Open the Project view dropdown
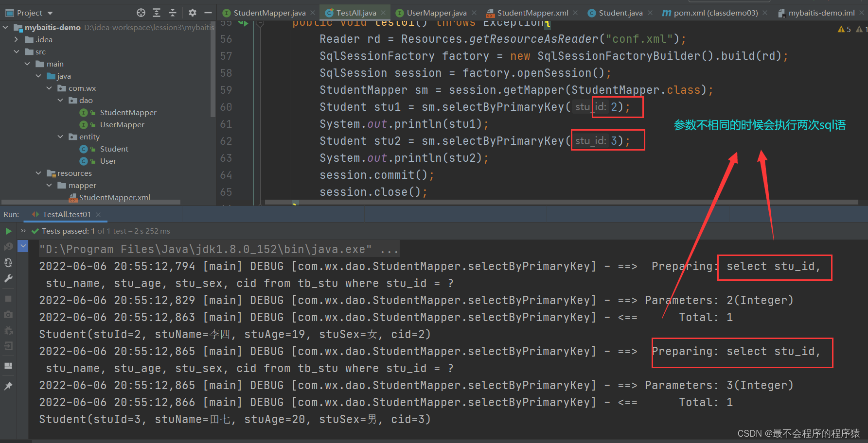The width and height of the screenshot is (868, 443). pyautogui.click(x=50, y=13)
